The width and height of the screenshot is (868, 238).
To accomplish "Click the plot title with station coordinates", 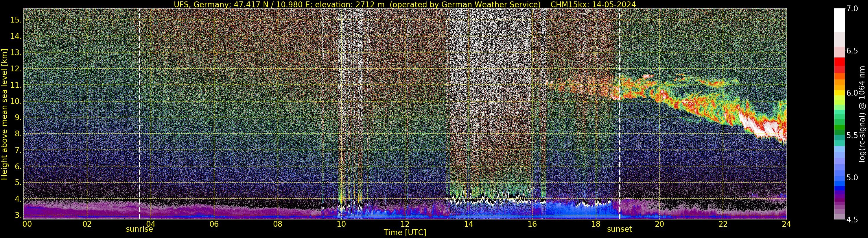I will coord(405,4).
